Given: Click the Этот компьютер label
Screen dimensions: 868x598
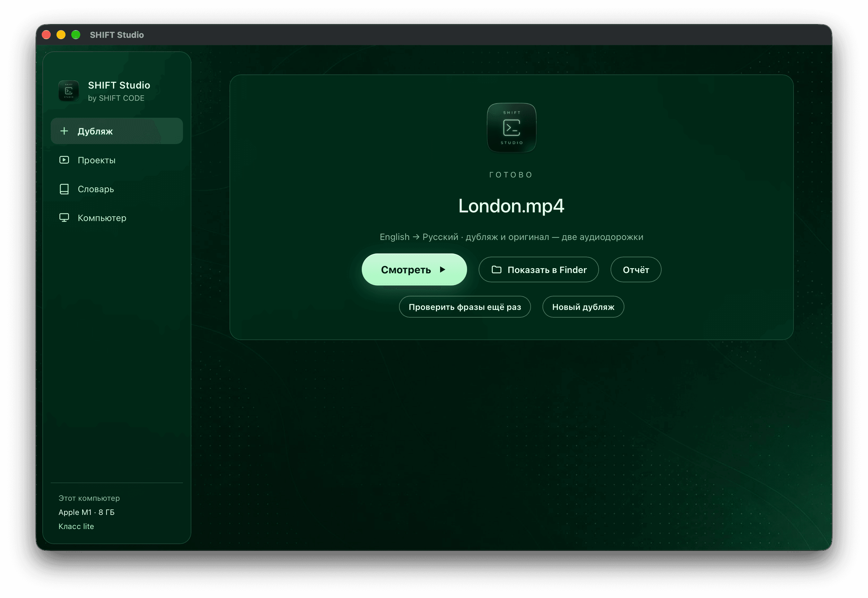Looking at the screenshot, I should (89, 498).
